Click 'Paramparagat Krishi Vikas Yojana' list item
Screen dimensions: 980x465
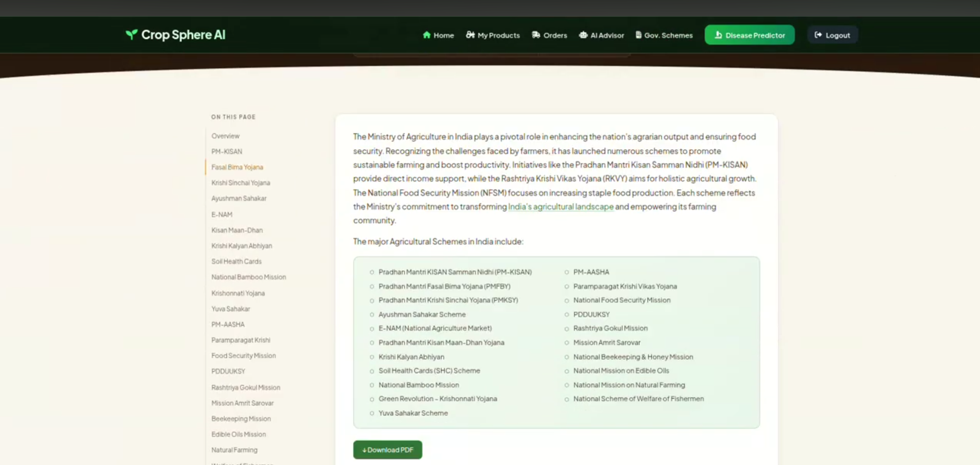point(625,286)
